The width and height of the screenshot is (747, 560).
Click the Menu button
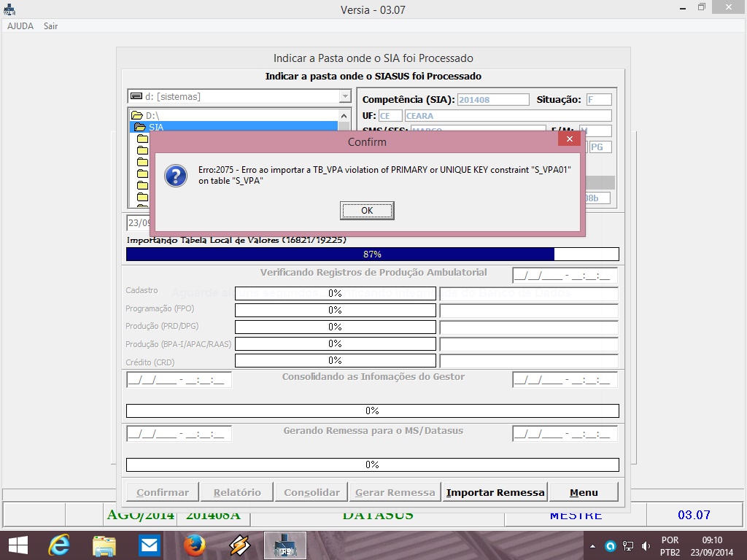tap(584, 492)
